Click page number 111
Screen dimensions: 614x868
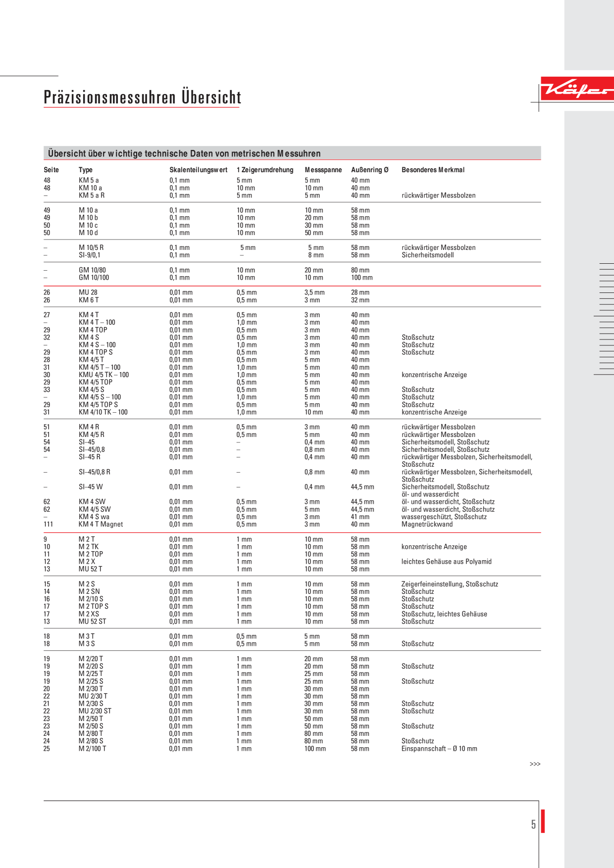tap(48, 524)
